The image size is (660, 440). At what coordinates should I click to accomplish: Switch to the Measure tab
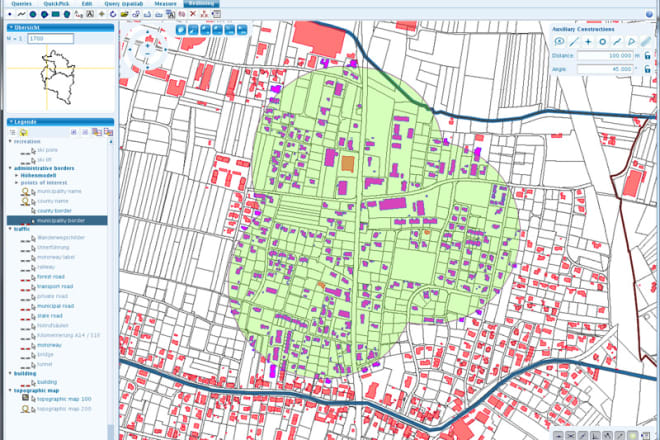pyautogui.click(x=165, y=3)
